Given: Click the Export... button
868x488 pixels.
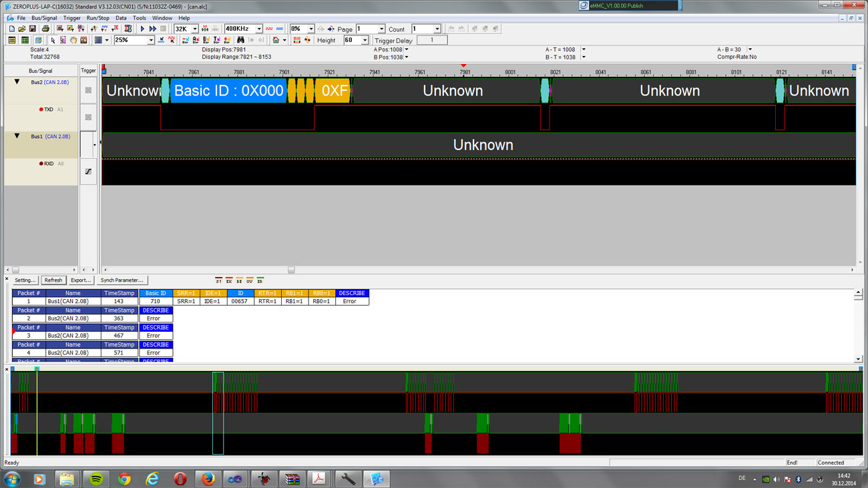Looking at the screenshot, I should [81, 280].
